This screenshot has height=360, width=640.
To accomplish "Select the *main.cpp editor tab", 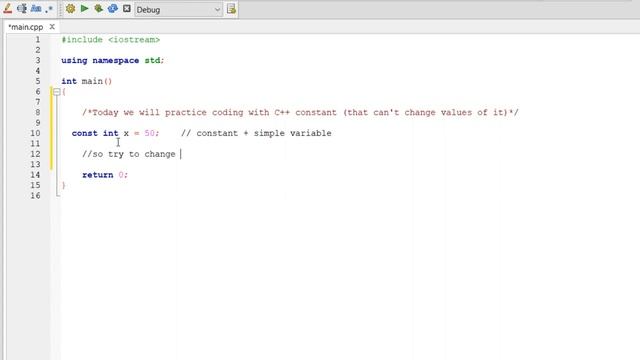I will coord(26,27).
